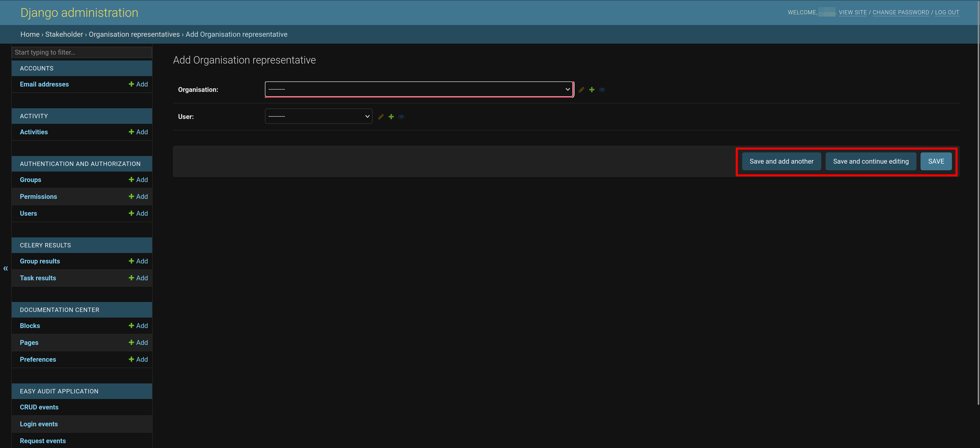Click the Email addresses Add link
Image resolution: width=980 pixels, height=448 pixels.
pyautogui.click(x=138, y=84)
